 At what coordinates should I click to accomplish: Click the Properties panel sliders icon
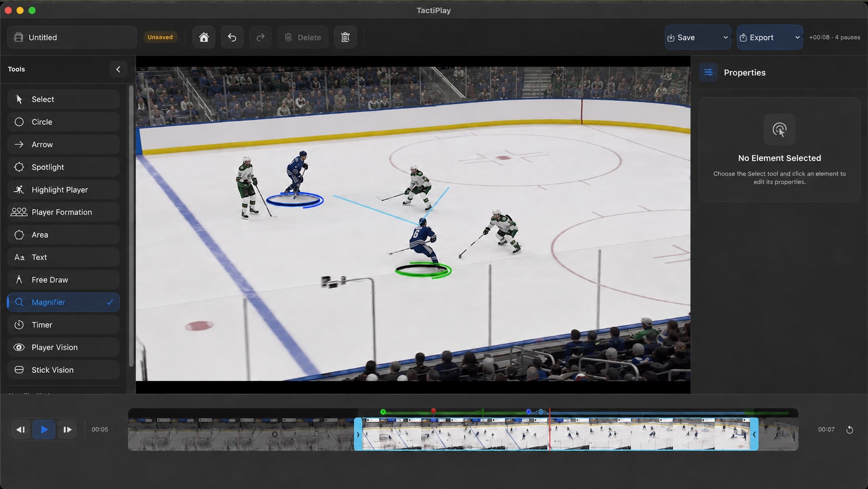point(709,72)
